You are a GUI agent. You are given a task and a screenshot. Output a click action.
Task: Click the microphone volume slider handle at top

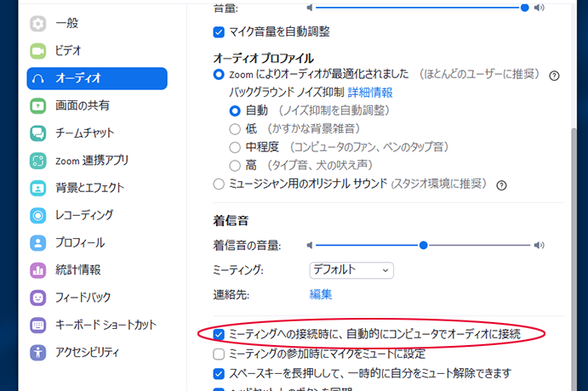tap(525, 8)
